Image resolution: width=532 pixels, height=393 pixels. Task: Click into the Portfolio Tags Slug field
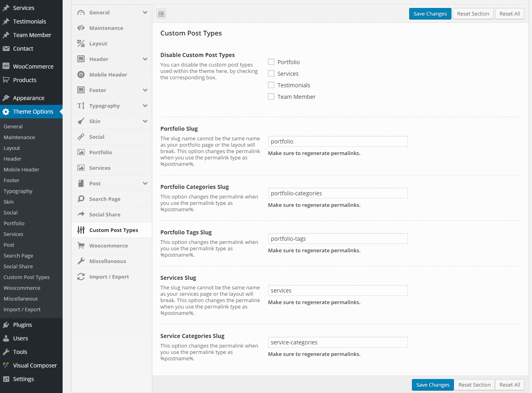[x=338, y=239]
